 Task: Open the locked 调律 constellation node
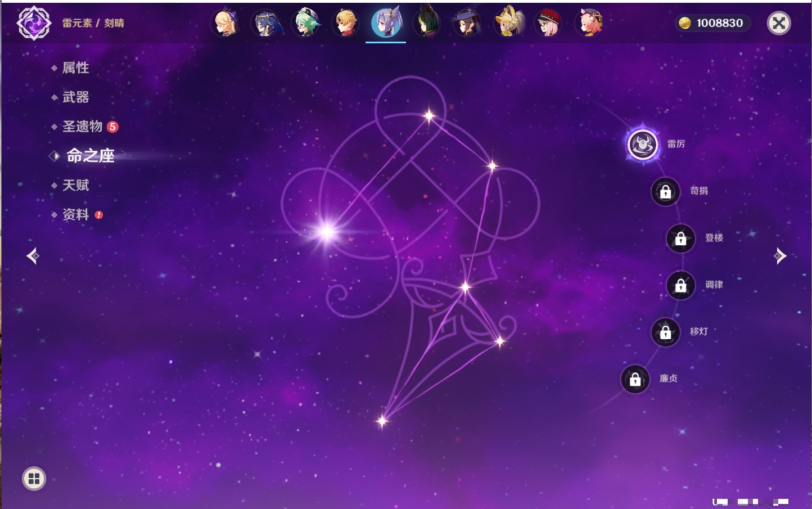click(681, 286)
